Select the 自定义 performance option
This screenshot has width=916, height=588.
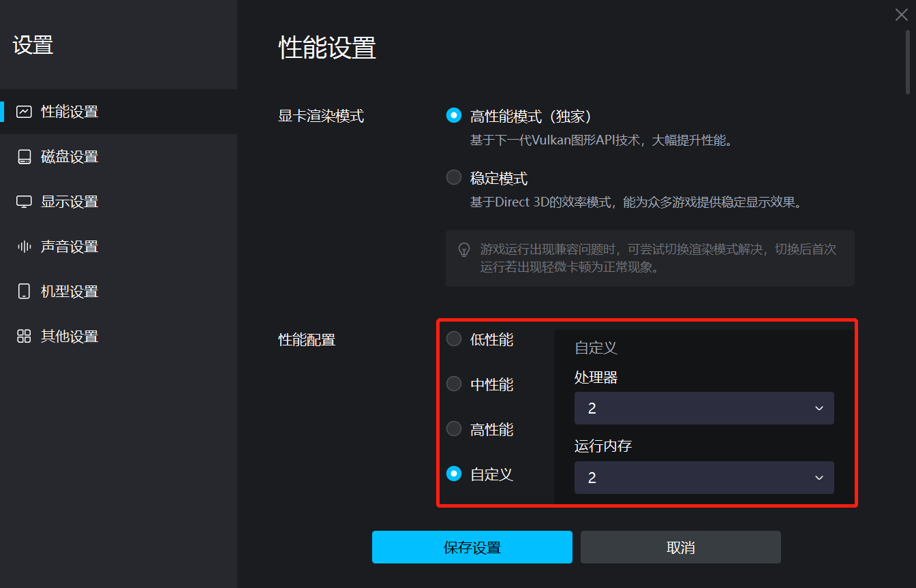tap(454, 474)
